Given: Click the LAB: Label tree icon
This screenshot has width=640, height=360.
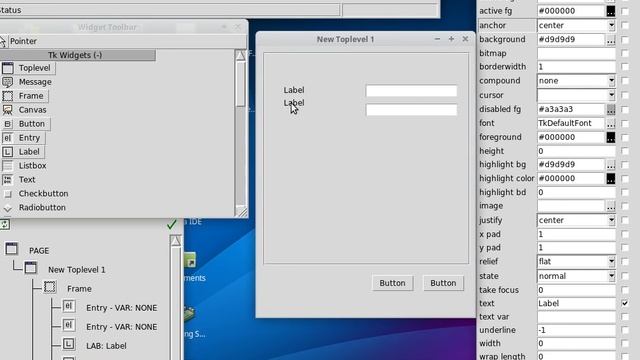Looking at the screenshot, I should [x=69, y=344].
